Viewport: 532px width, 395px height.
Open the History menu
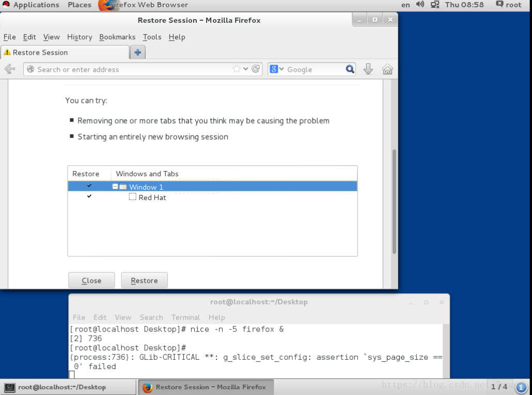point(80,37)
